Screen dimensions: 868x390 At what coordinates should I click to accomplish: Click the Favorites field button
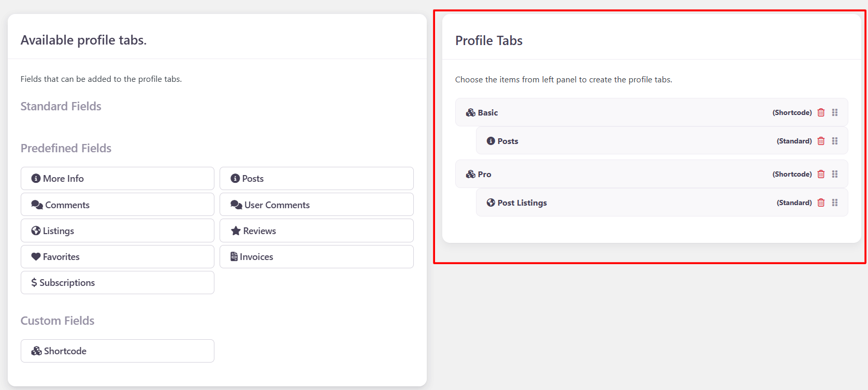pos(118,256)
